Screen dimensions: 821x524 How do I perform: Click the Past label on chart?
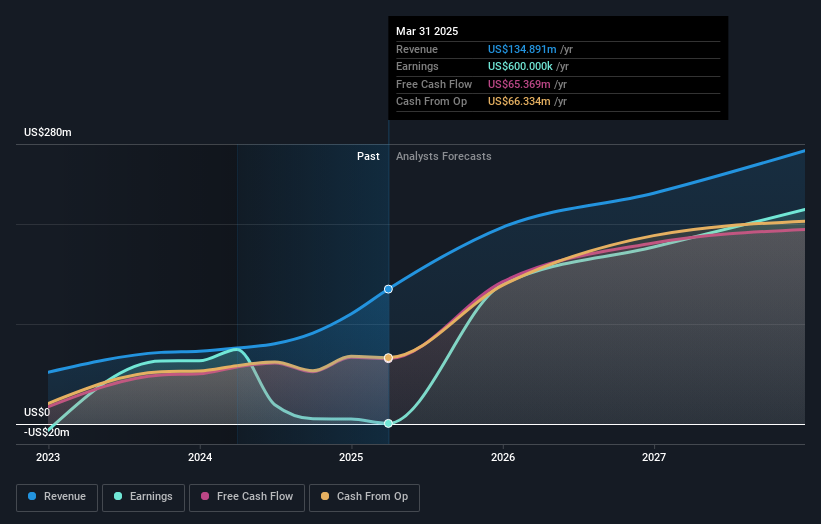pyautogui.click(x=368, y=157)
